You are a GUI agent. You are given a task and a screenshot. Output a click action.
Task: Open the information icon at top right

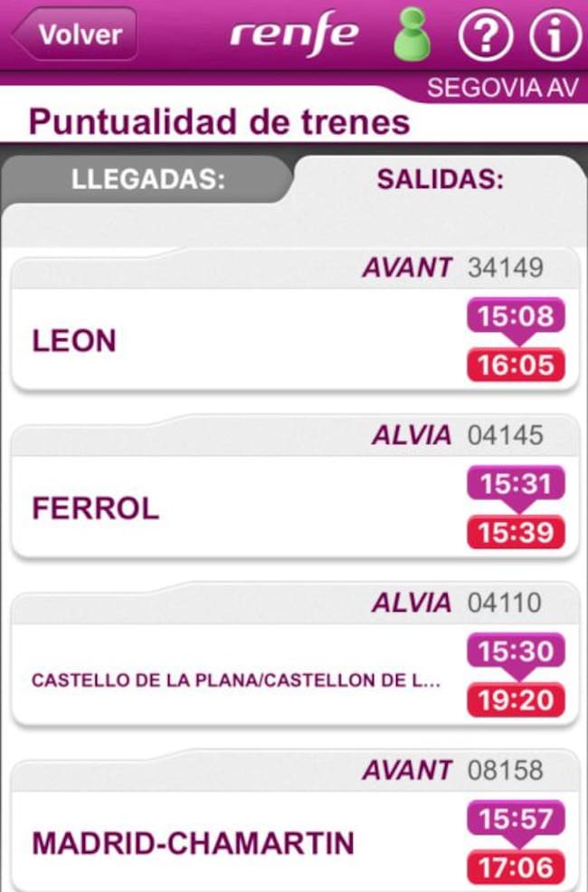(x=555, y=34)
